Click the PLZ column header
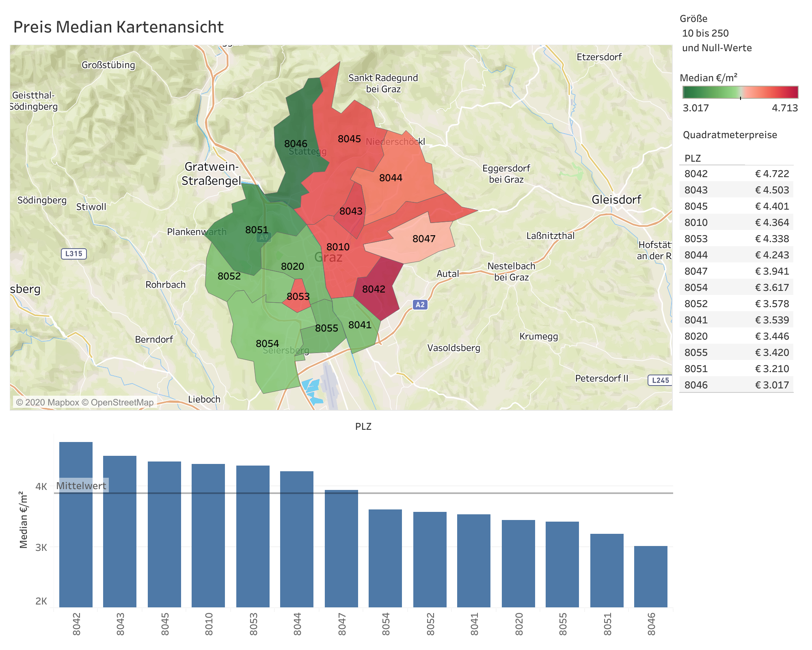 (693, 158)
